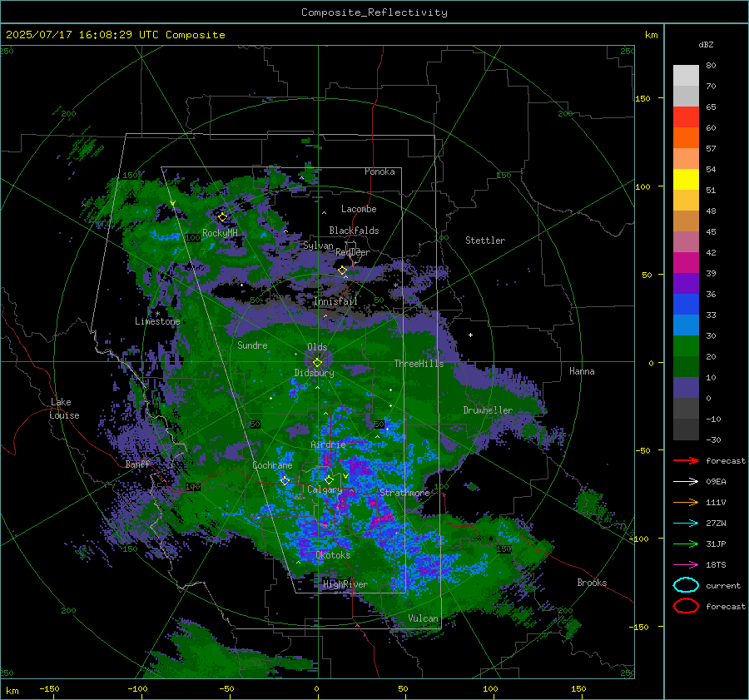Click the RedDeer city label
This screenshot has height=700, width=749.
(x=353, y=252)
